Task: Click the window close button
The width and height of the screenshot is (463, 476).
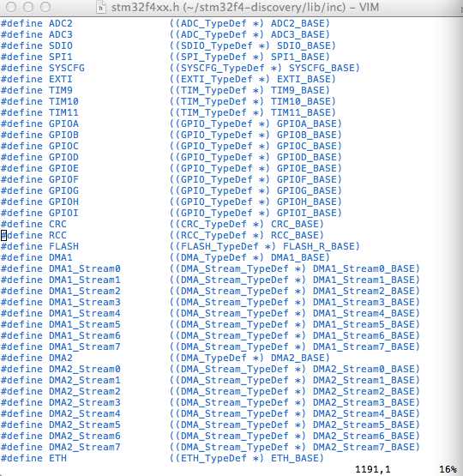Action: [x=11, y=7]
